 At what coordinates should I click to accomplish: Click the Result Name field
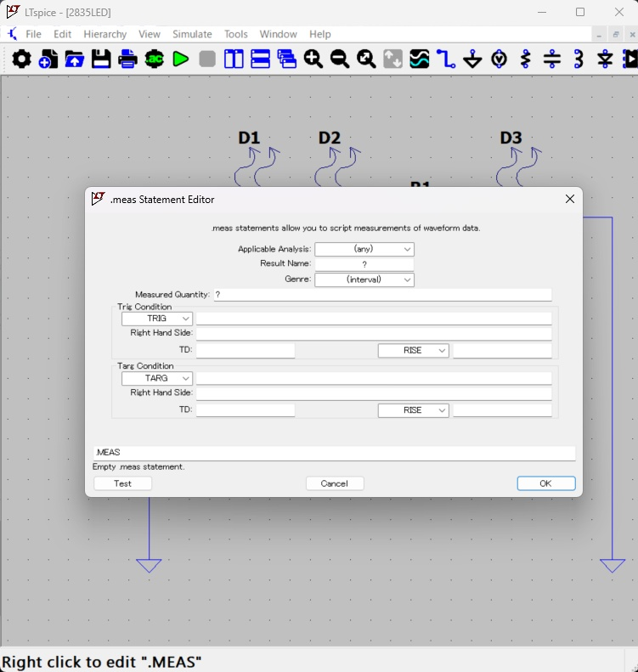364,264
